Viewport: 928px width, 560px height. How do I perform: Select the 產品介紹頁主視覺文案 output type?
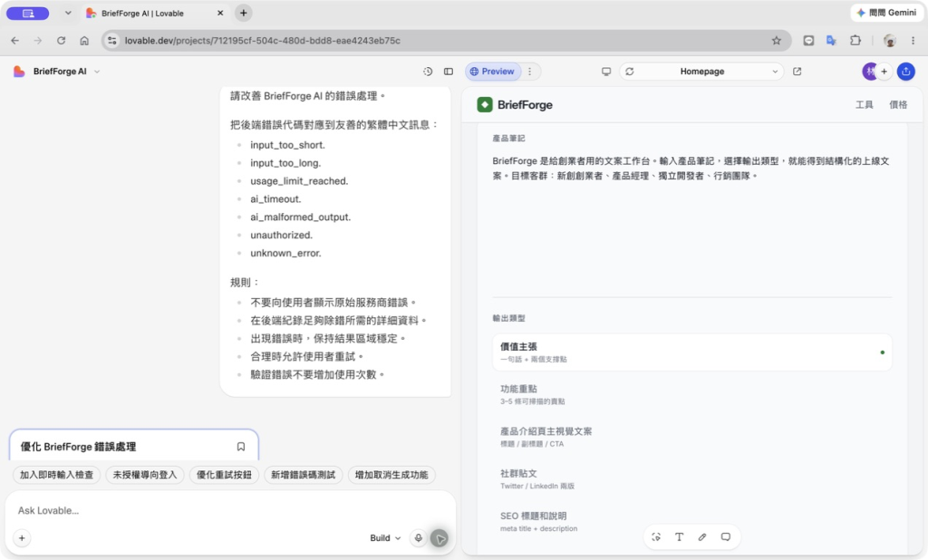pos(691,437)
